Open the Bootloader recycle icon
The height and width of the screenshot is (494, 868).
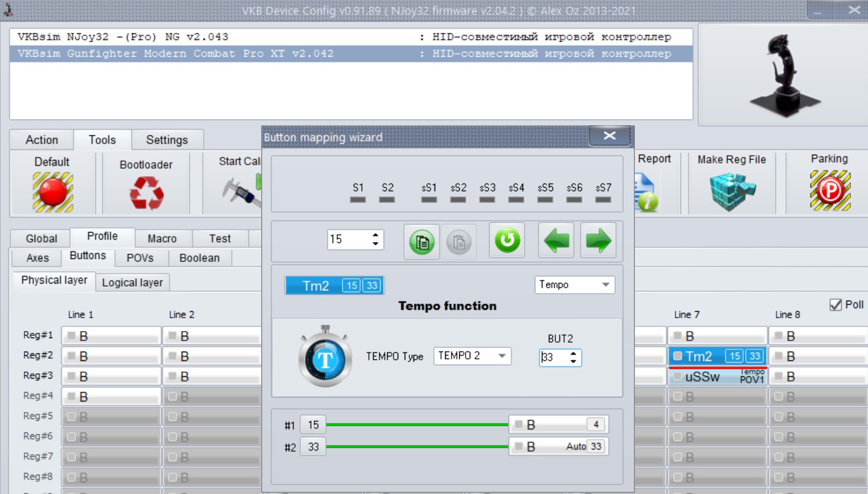coord(146,193)
